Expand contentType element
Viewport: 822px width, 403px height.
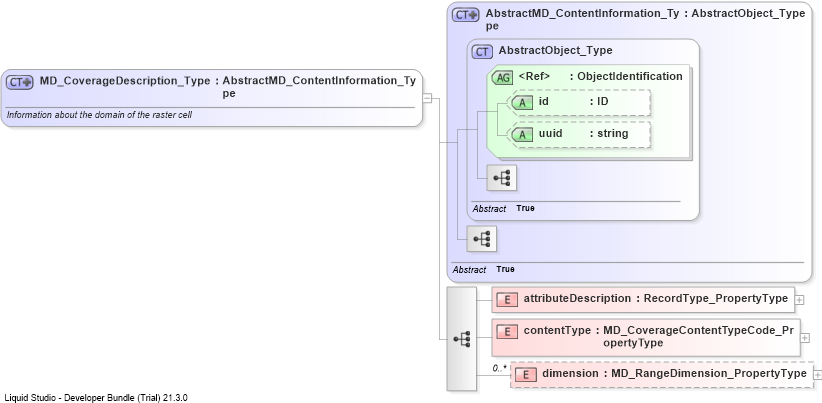[x=805, y=338]
